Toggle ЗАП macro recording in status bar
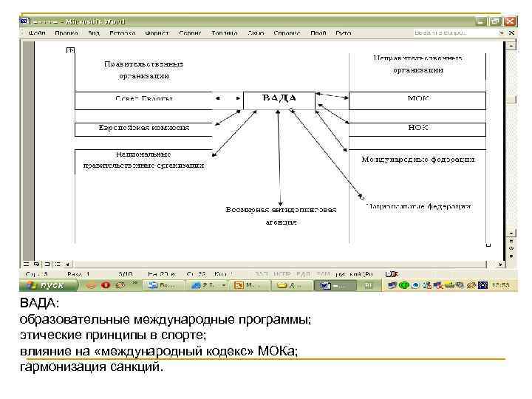 pos(262,274)
